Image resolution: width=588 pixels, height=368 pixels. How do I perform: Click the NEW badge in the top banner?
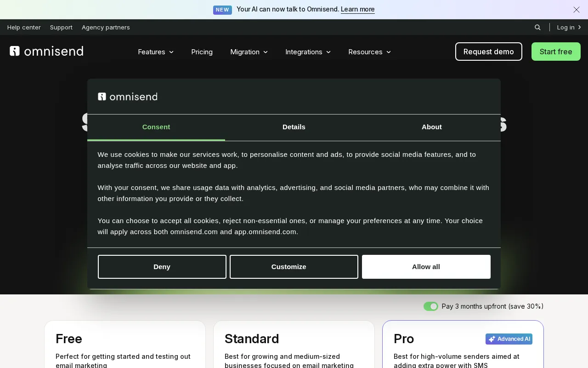(x=222, y=10)
